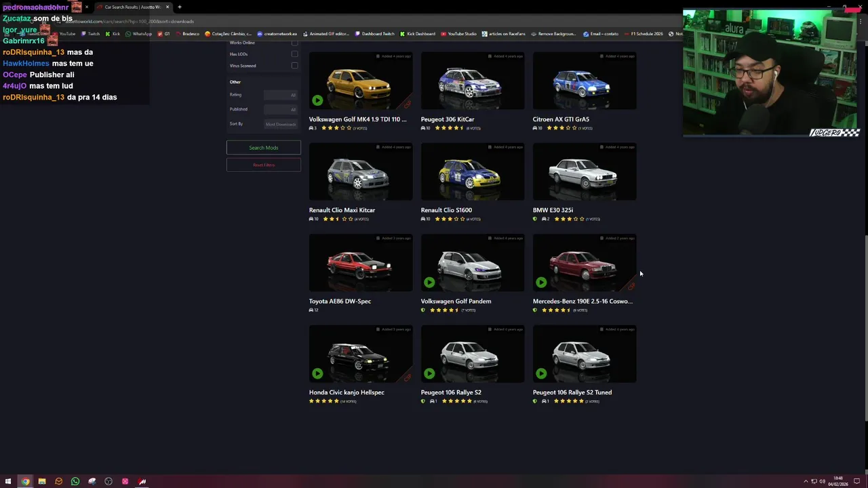Open Chrome from the Windows taskbar

25,481
